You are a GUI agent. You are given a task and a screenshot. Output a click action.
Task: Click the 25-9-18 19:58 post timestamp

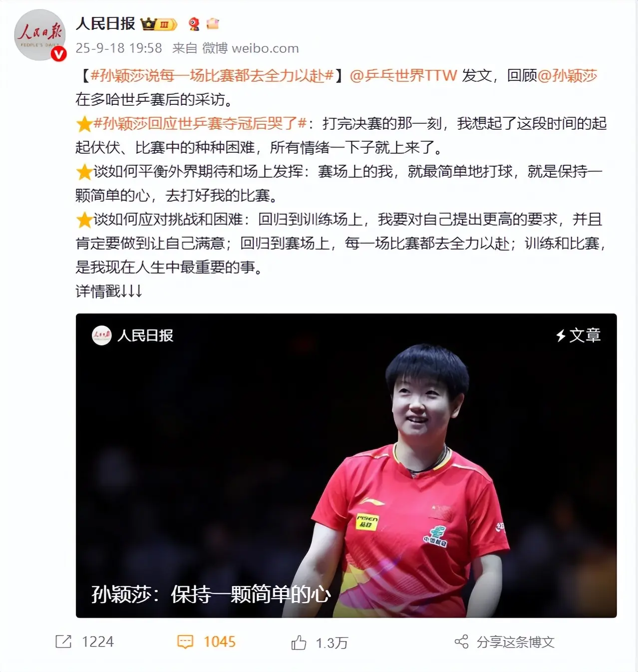coord(119,48)
